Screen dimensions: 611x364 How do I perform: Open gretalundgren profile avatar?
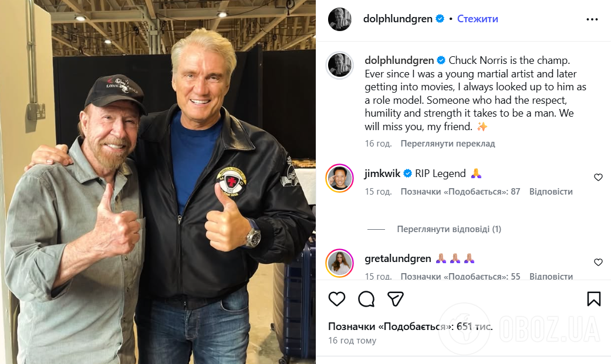[x=339, y=263]
